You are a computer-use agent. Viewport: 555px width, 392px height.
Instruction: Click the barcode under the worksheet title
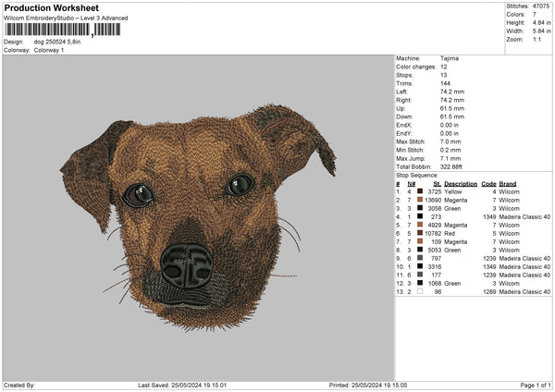tap(63, 30)
